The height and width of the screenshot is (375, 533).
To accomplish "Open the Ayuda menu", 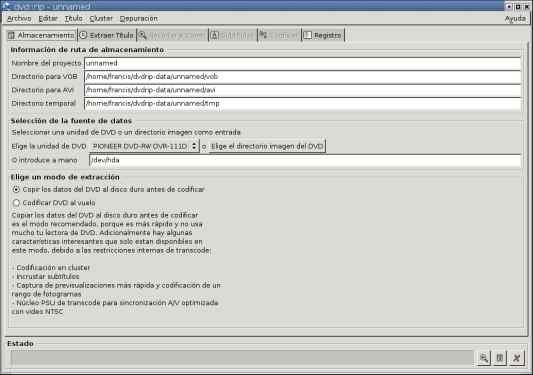I will 515,19.
